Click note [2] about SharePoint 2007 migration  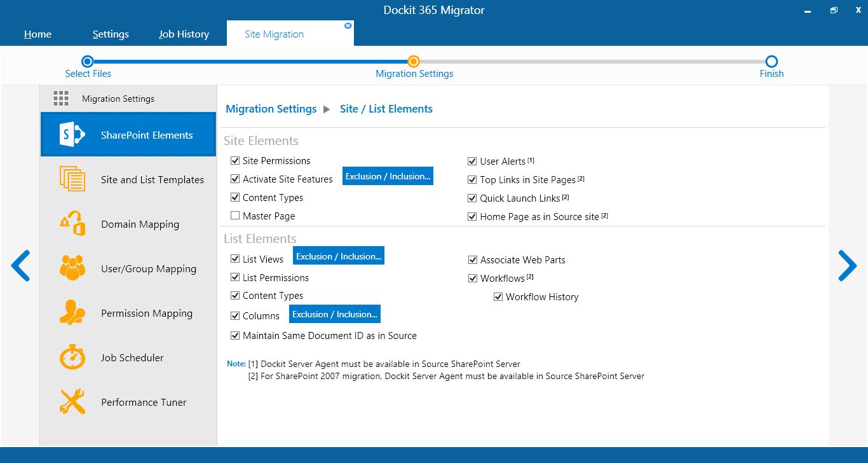[446, 376]
